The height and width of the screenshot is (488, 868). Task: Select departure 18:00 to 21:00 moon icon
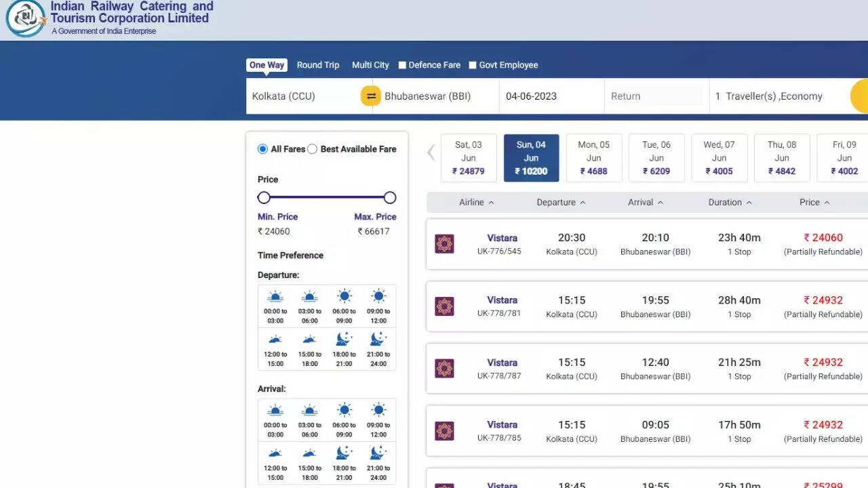344,339
